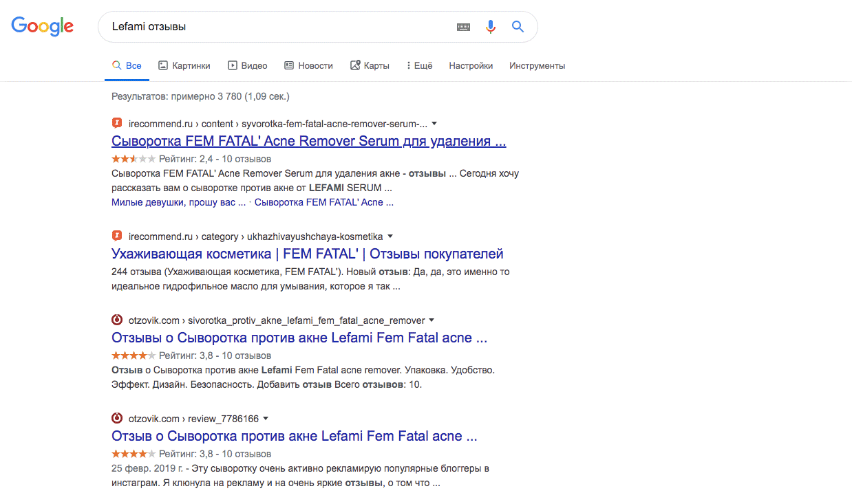Click the Рейтинг: 2,4 - 10 отзывов text

[215, 159]
